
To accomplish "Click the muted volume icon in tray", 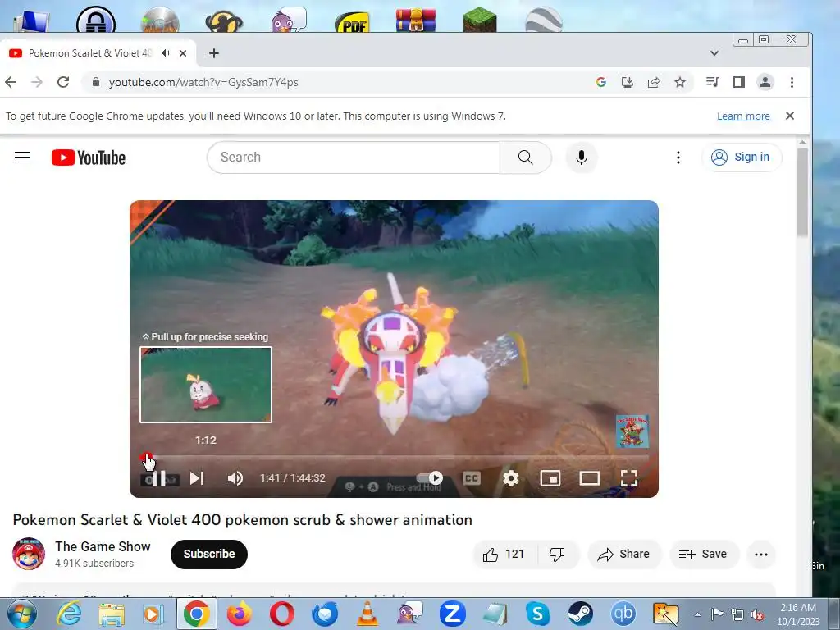I will 757,614.
